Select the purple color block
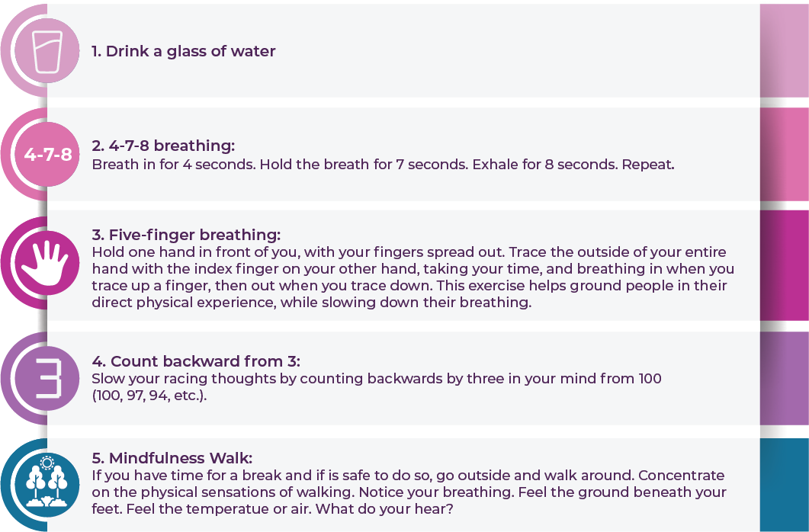809x532 pixels. [785, 378]
